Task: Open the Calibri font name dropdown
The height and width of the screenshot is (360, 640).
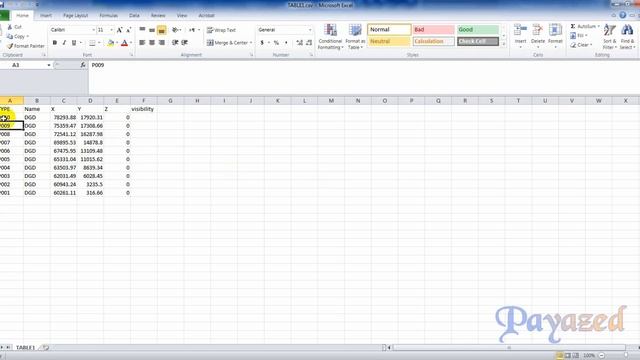Action: pyautogui.click(x=93, y=30)
